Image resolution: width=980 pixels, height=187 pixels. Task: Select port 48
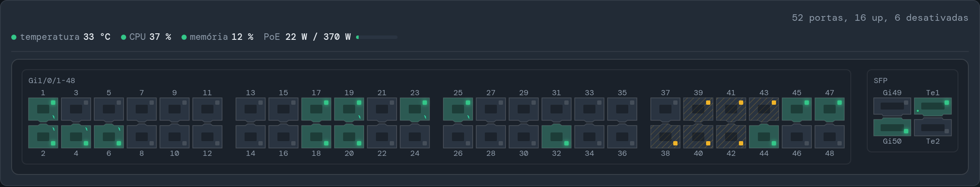click(x=830, y=137)
